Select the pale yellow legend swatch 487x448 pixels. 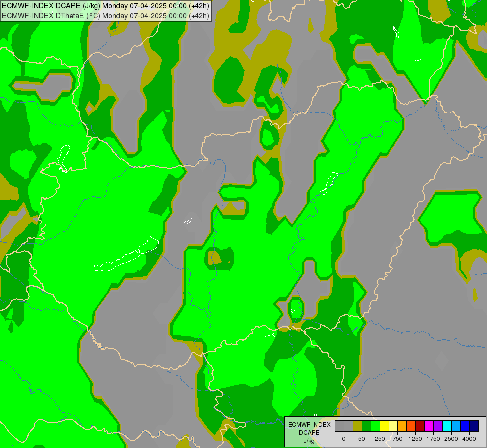393,426
